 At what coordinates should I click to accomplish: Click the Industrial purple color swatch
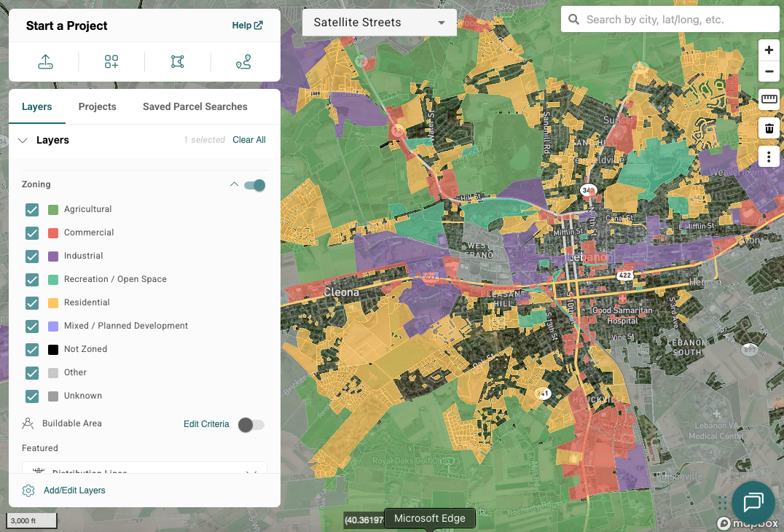coord(53,257)
